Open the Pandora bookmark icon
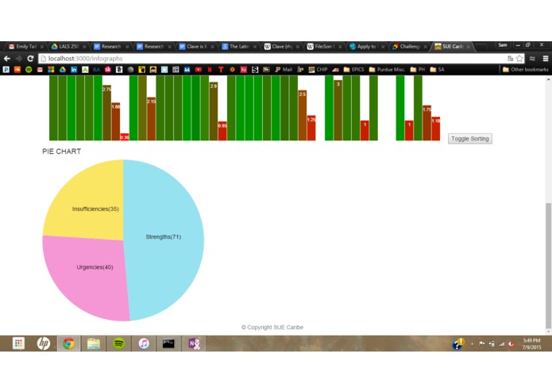 (x=6, y=70)
